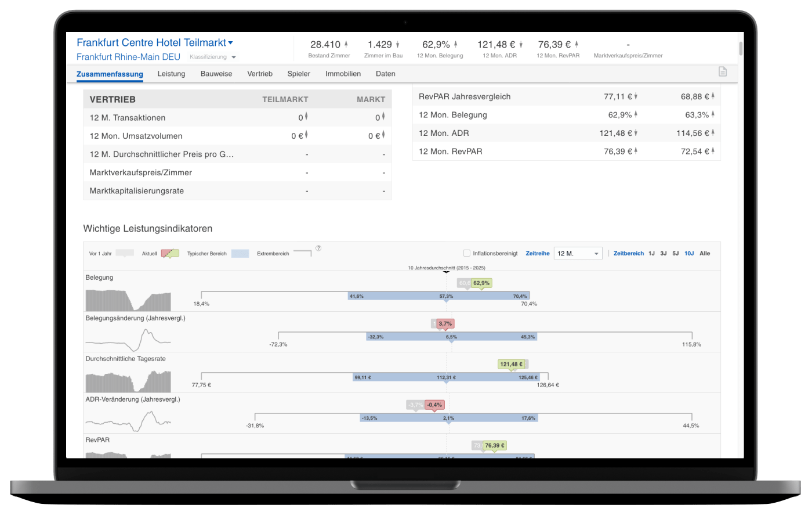
Task: Open the Zeitreihe 12 M. dropdown
Action: coord(579,254)
